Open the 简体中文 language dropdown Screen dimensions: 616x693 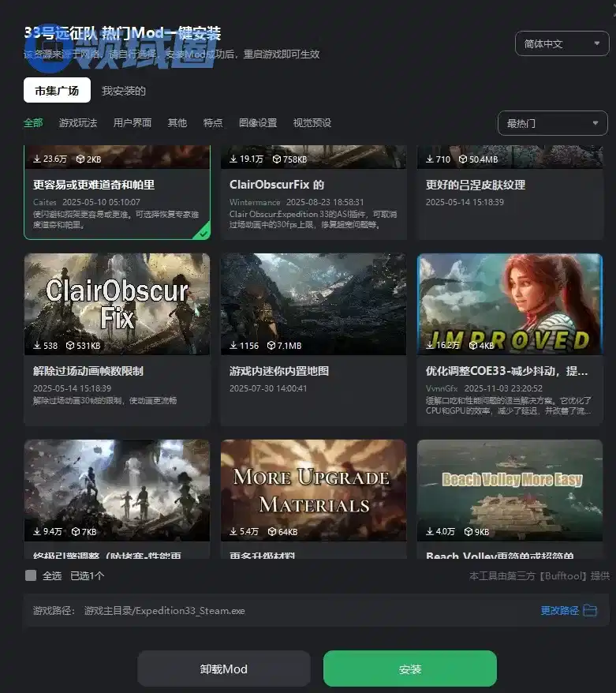click(561, 44)
